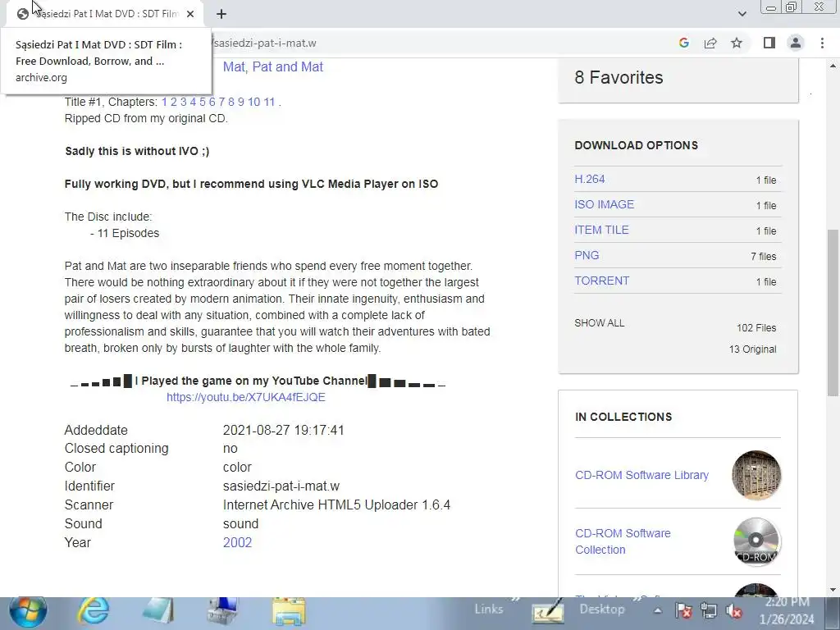This screenshot has height=630, width=840.
Task: Click the CD-ROM disc collection thumbnail
Action: pyautogui.click(x=756, y=541)
